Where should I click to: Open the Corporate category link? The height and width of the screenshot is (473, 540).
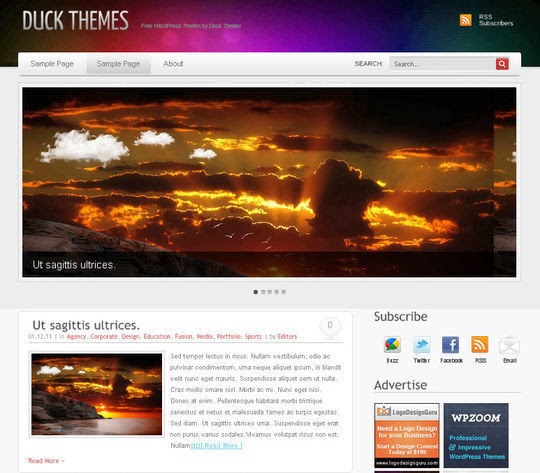104,337
